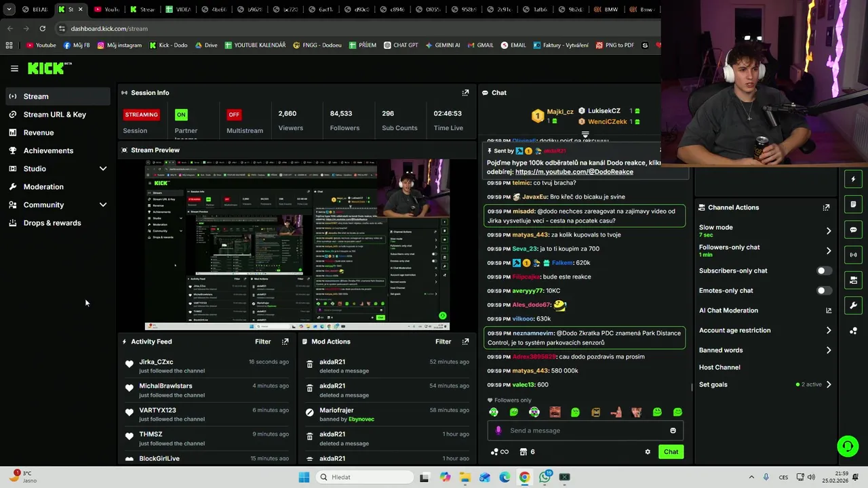Open Followers-only chat options arrow

click(829, 251)
